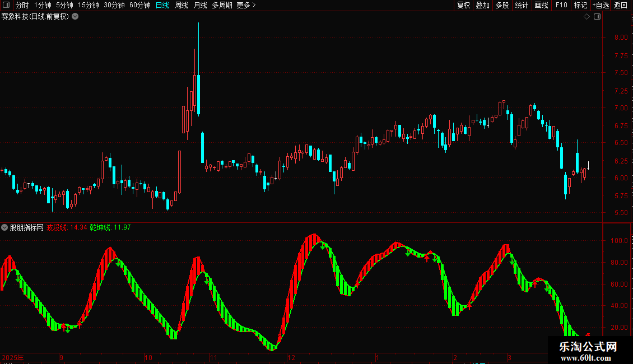Click month 3 marker on time axis
This screenshot has width=633, height=364.
click(509, 357)
